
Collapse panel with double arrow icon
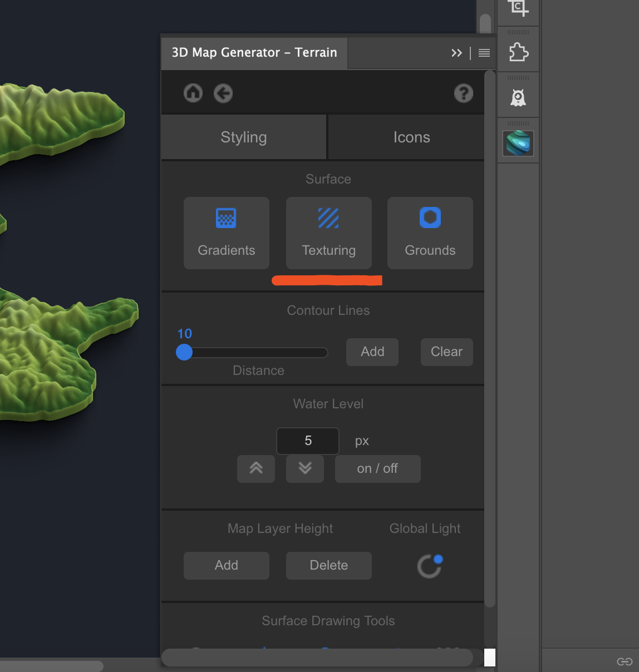456,53
